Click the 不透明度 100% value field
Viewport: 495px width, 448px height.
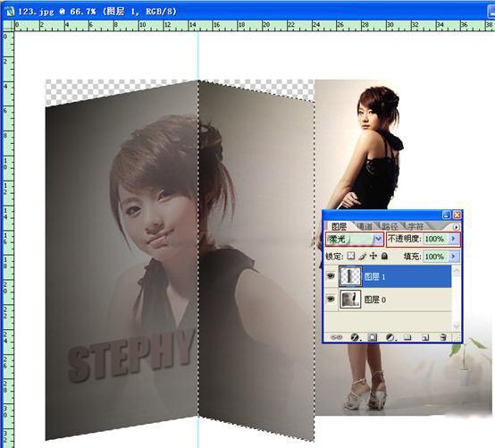436,239
